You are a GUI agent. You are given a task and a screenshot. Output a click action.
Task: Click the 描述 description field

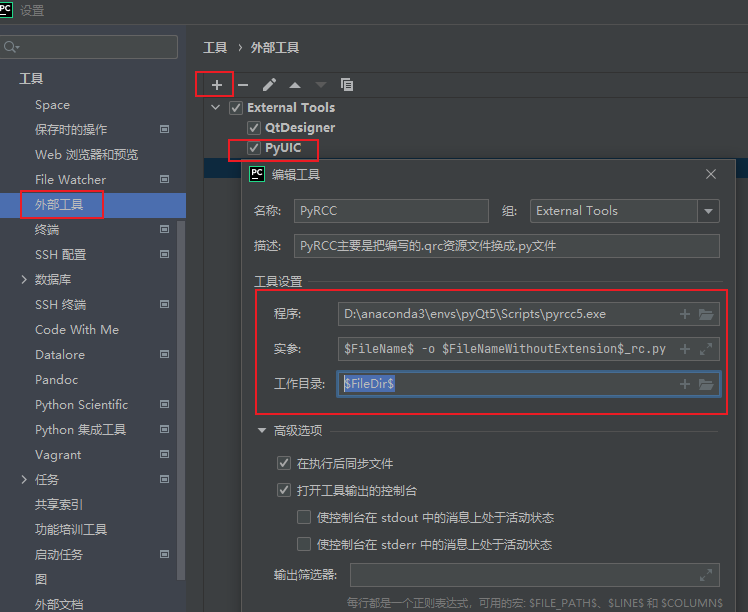point(507,246)
